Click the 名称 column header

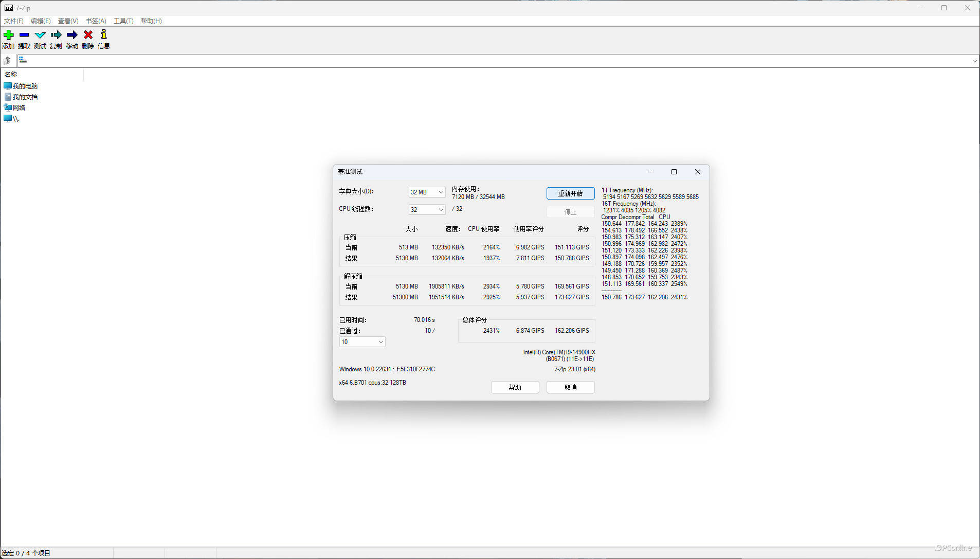pos(11,75)
